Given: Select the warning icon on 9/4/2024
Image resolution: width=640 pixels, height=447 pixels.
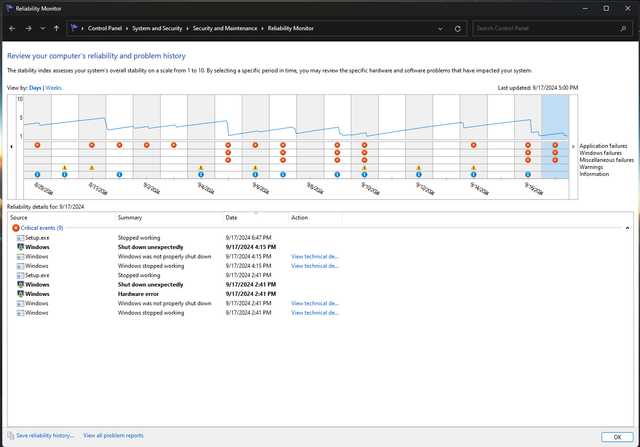Looking at the screenshot, I should pyautogui.click(x=201, y=167).
